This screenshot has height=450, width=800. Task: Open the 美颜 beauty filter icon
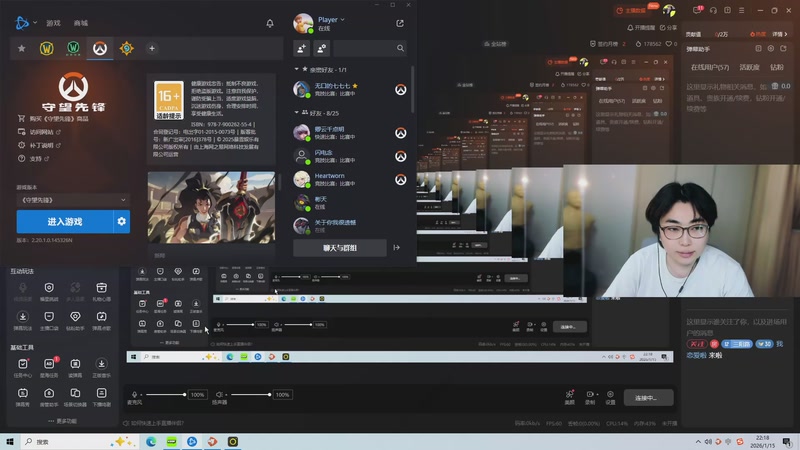click(569, 397)
